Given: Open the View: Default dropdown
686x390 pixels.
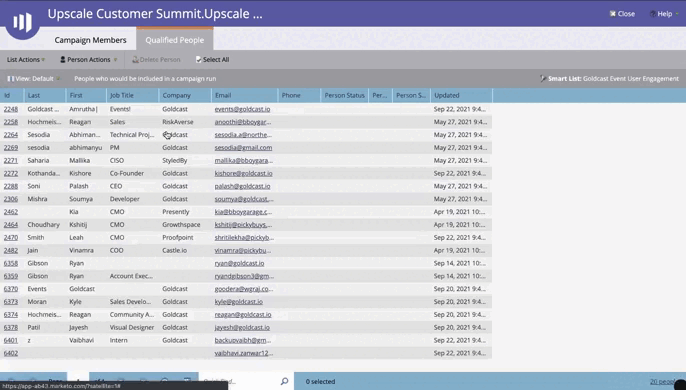Looking at the screenshot, I should click(x=33, y=79).
